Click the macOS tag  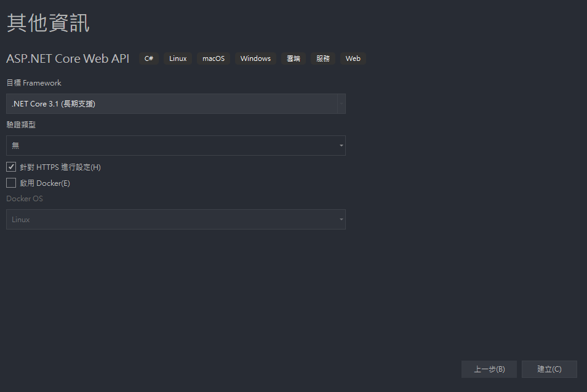tap(214, 58)
